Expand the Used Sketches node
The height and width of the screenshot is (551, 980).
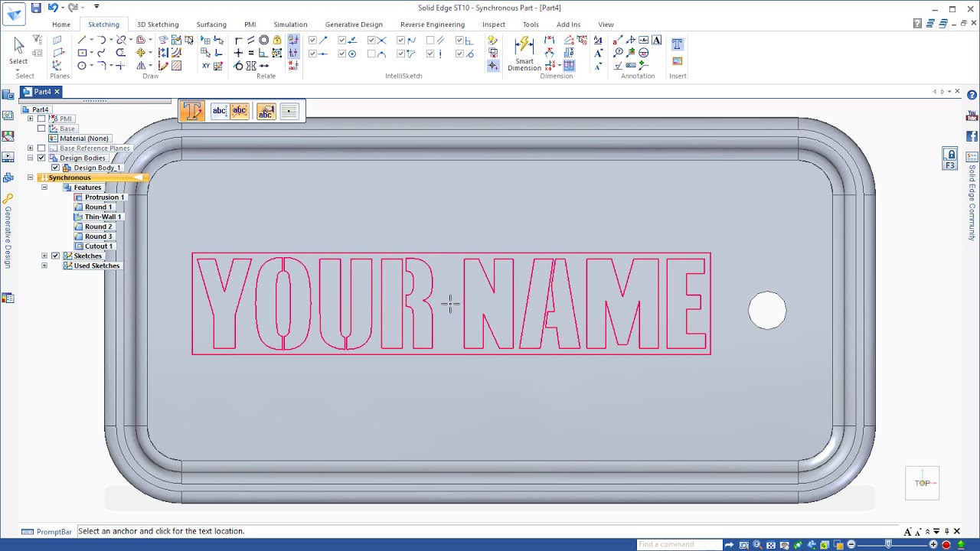44,266
